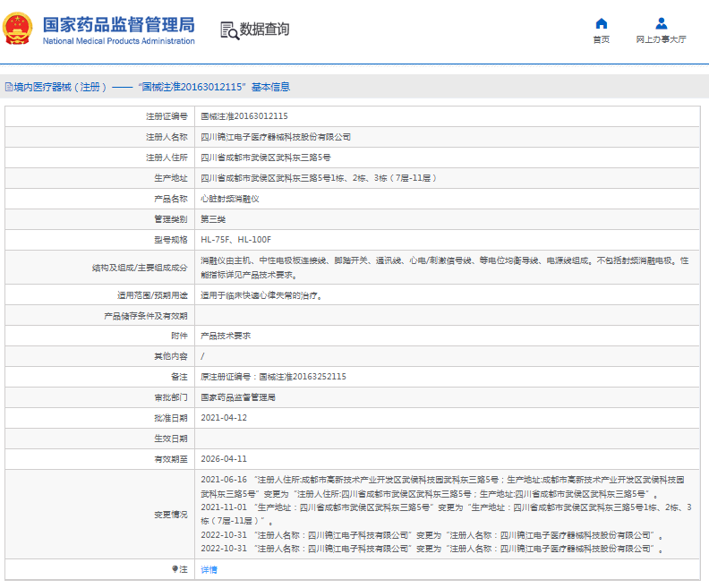Select the registrant name 四川锦江电子医疗器械科技股份有限公司
This screenshot has width=709, height=588.
coord(276,137)
